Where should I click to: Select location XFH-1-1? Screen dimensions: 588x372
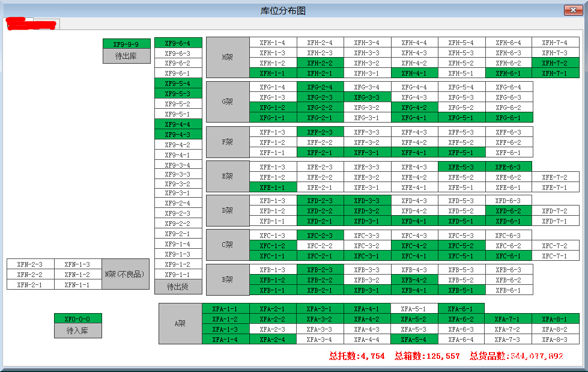pos(273,73)
